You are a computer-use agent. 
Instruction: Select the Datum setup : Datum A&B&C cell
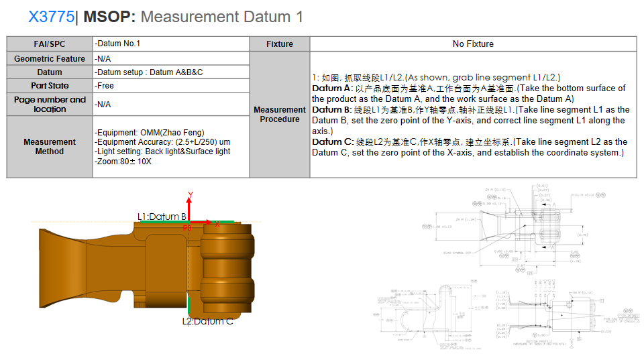(x=149, y=72)
